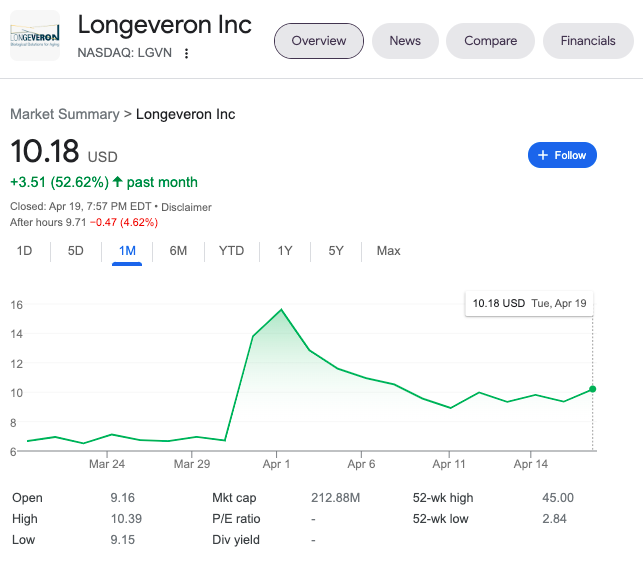Switch chart to 1Y range
This screenshot has height=562, width=643.
click(x=285, y=251)
